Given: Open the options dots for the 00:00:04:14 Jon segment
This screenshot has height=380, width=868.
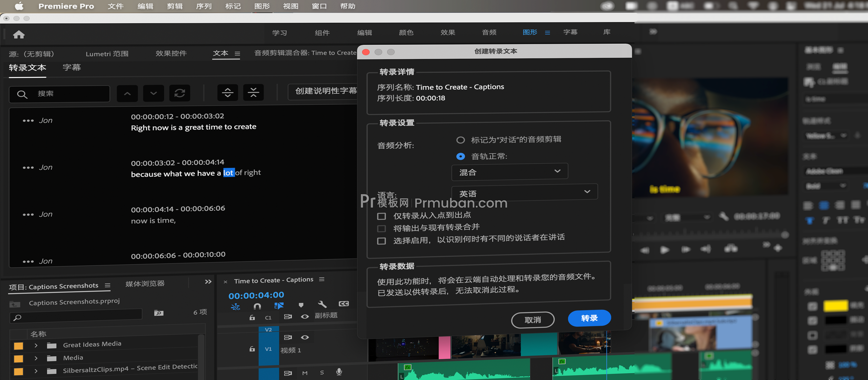Looking at the screenshot, I should click(28, 214).
